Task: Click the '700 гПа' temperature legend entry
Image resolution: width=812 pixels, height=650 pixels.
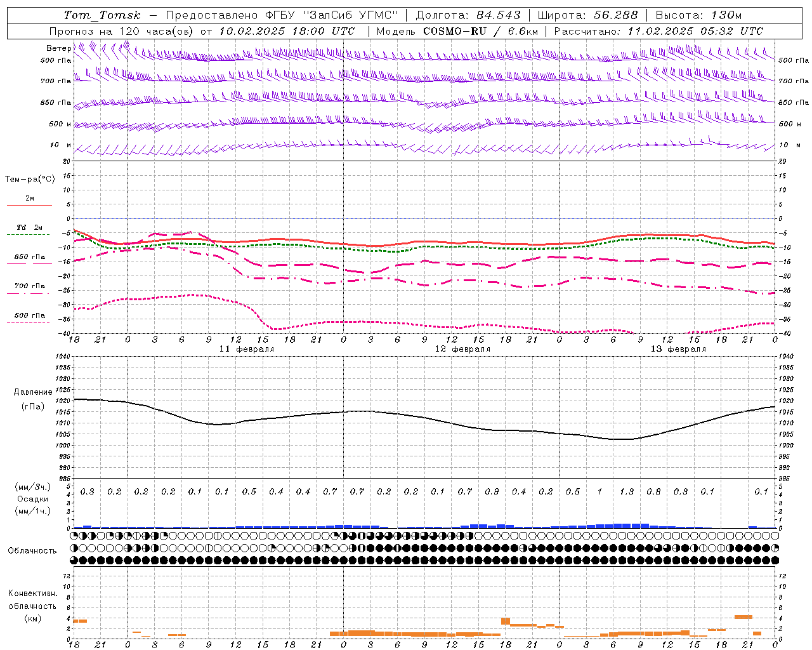Action: pyautogui.click(x=29, y=286)
